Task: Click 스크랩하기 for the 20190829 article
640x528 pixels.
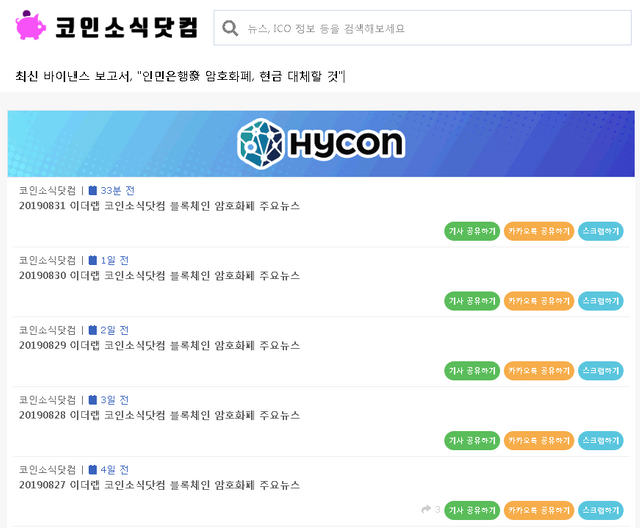Action: (601, 371)
